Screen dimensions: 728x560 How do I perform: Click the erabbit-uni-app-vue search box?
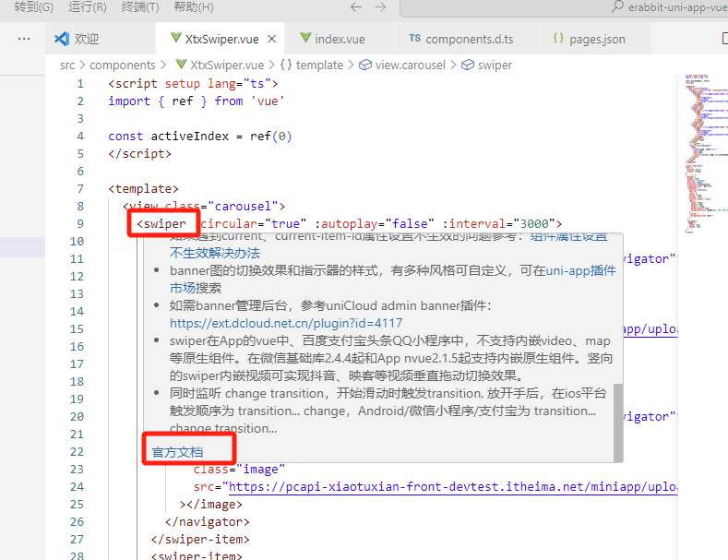[564, 7]
